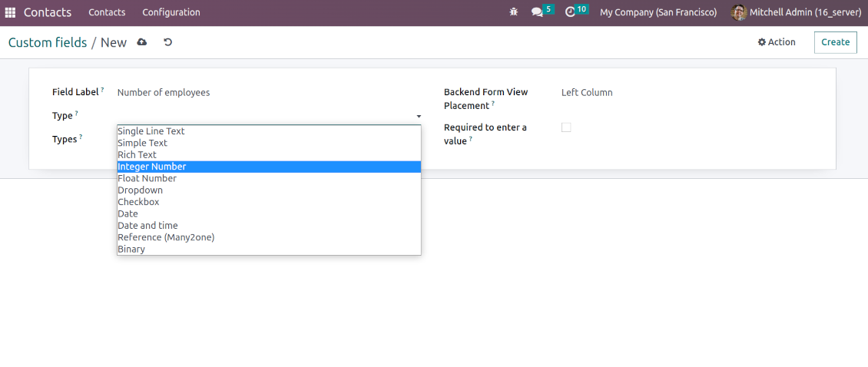Choose Float Number option

(147, 178)
